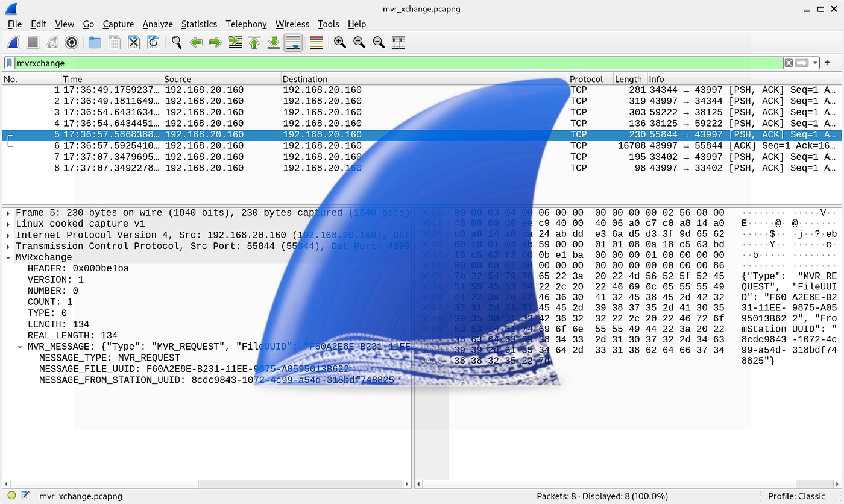Screen dimensions: 844x504
Task: Close the capture file via toolbar icon
Action: pyautogui.click(x=133, y=42)
